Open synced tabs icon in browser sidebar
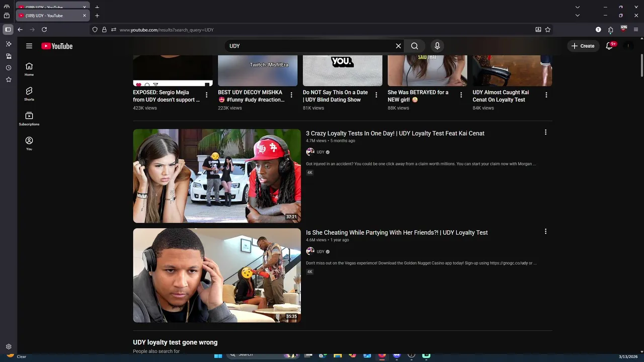 pos(9,56)
